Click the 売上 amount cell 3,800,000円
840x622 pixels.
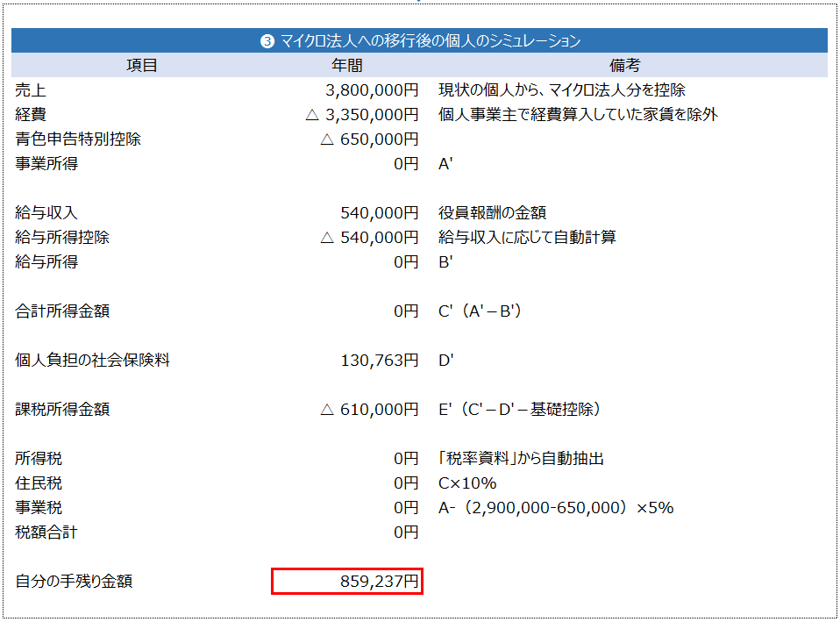point(371,90)
